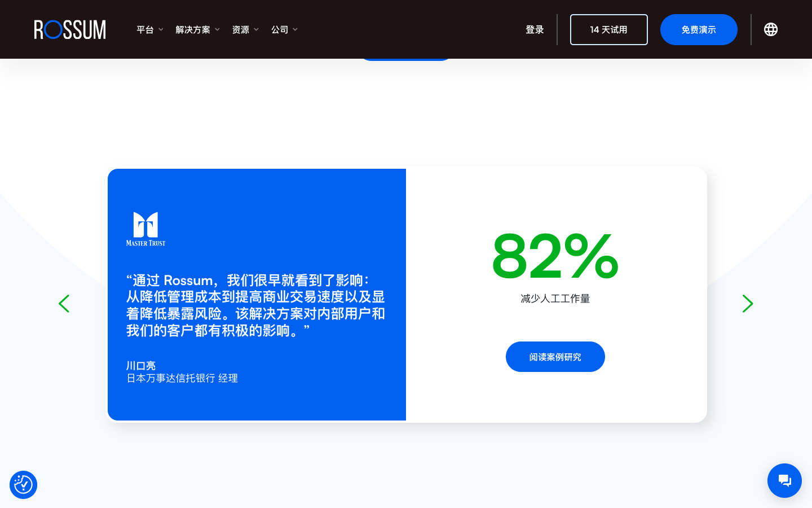Image resolution: width=812 pixels, height=508 pixels.
Task: Open the language selector globe icon
Action: [x=771, y=29]
